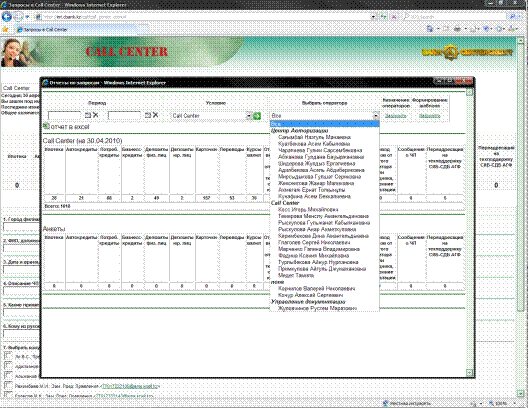Click popup window scrollbar up arrow
The image size is (529, 409).
(469, 92)
